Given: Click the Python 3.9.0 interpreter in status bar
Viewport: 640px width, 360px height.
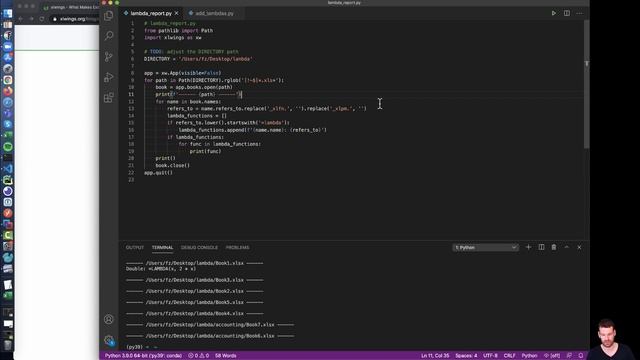Looking at the screenshot, I should click(x=143, y=356).
